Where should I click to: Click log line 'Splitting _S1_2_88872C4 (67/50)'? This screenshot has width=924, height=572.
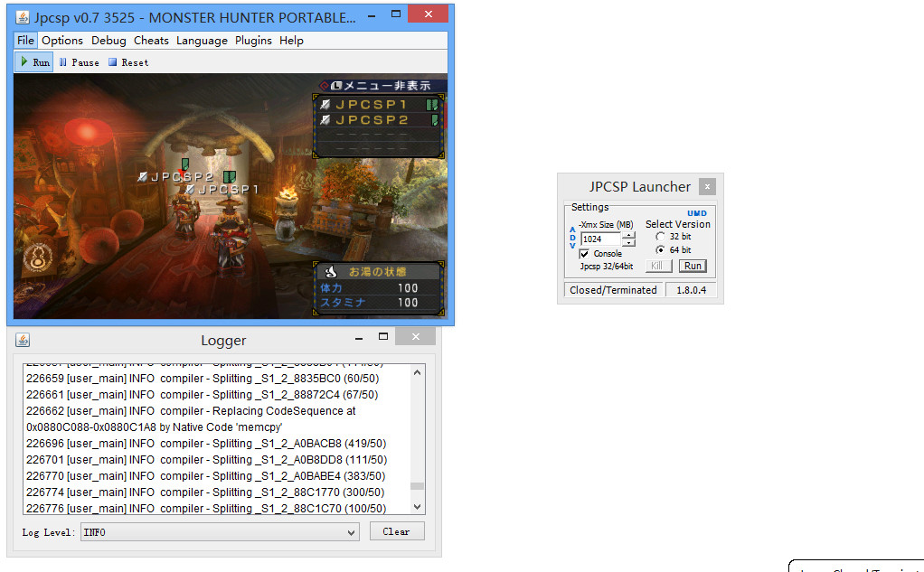click(203, 395)
